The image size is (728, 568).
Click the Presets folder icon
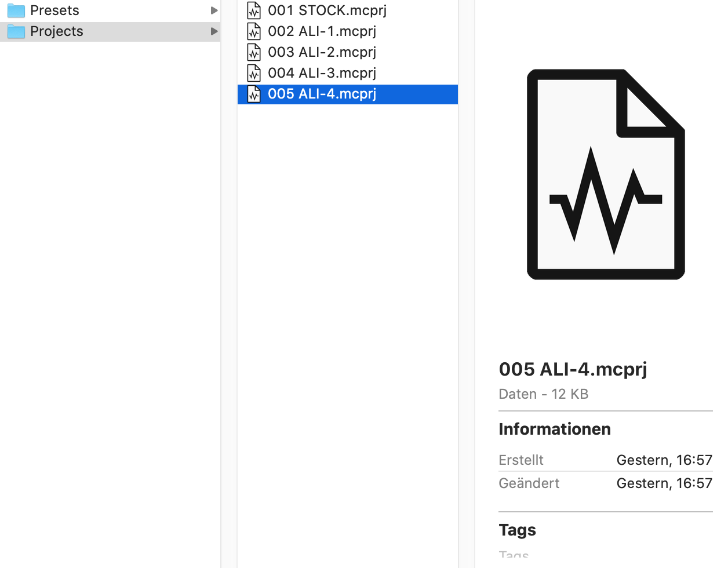coord(16,10)
